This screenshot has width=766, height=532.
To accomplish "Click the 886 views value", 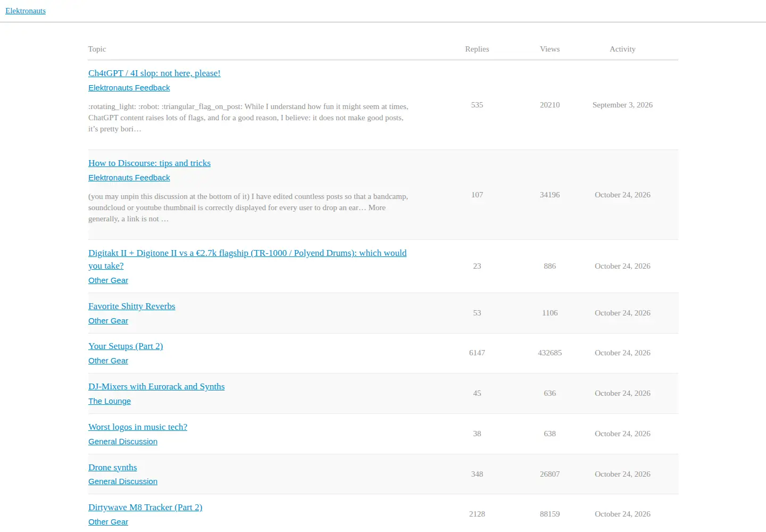I will [550, 266].
